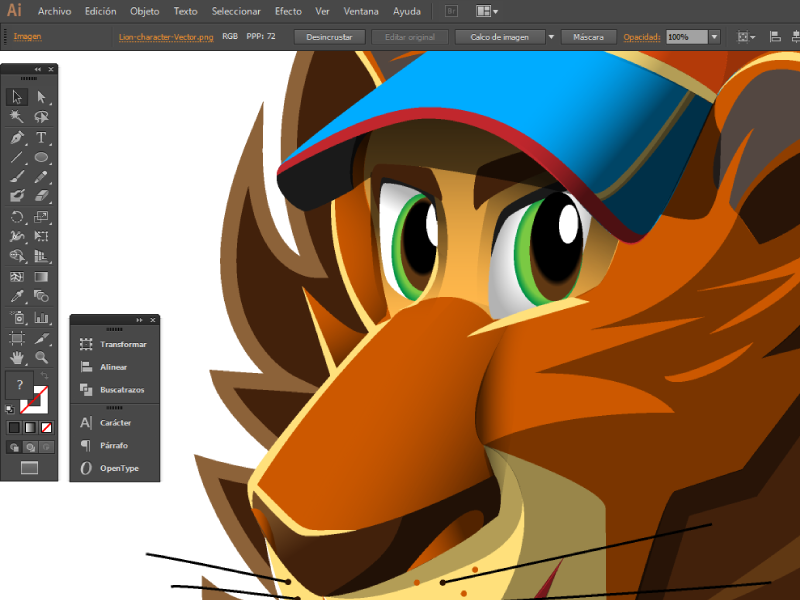
Task: Open the Efecto menu
Action: [288, 11]
